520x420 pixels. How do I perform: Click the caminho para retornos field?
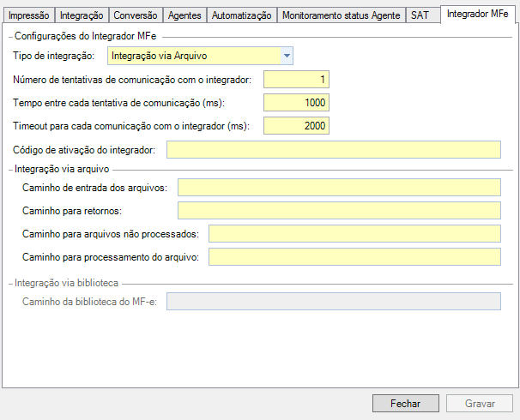(338, 210)
